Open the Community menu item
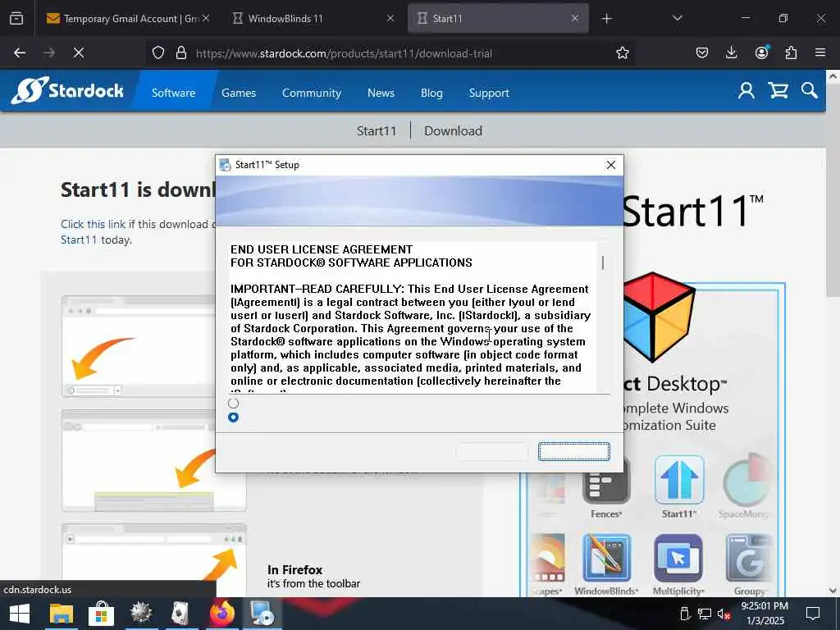 coord(311,93)
